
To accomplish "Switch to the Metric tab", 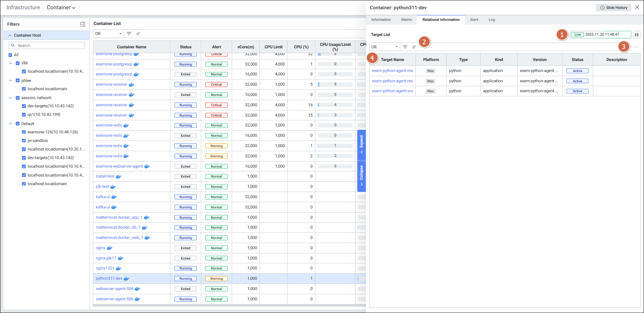I will (x=406, y=20).
